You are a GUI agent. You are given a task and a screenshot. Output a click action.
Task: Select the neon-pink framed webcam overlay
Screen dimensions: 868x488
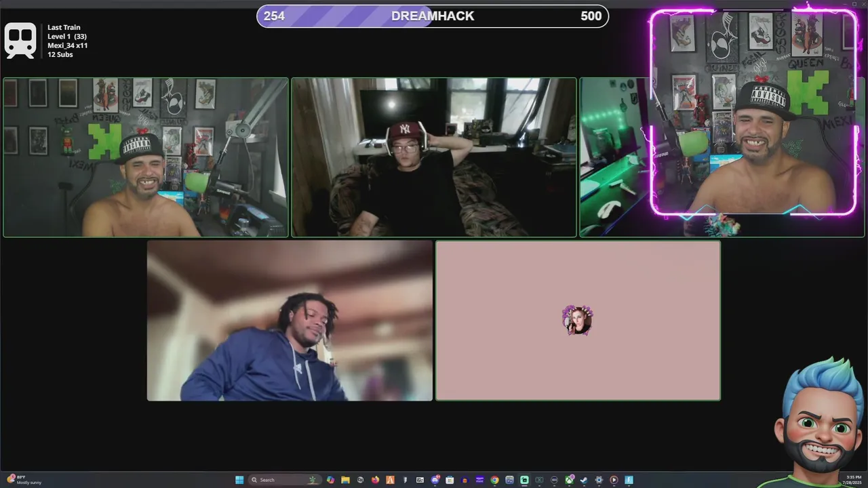(753, 113)
